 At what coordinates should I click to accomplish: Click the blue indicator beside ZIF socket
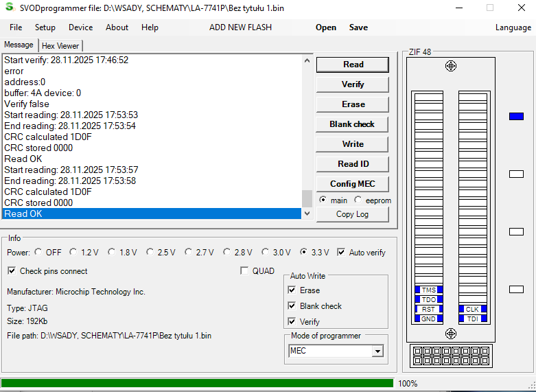(x=516, y=117)
